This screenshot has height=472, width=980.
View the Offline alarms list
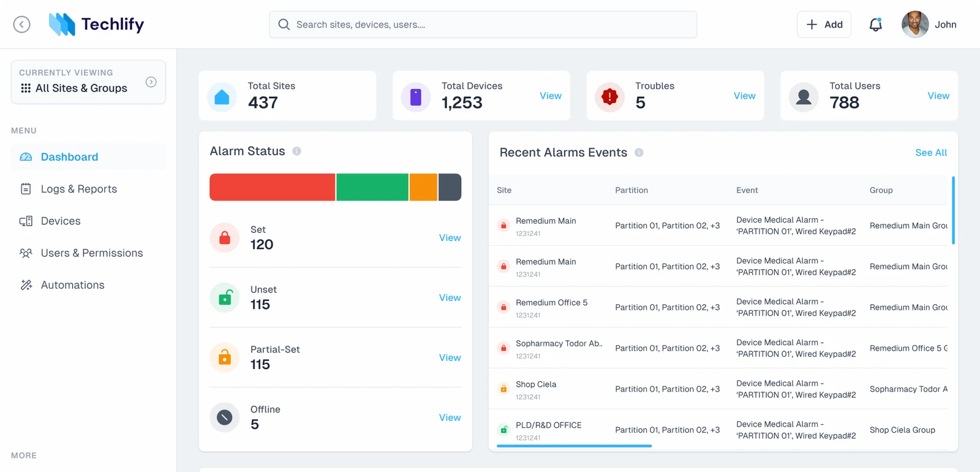[450, 417]
